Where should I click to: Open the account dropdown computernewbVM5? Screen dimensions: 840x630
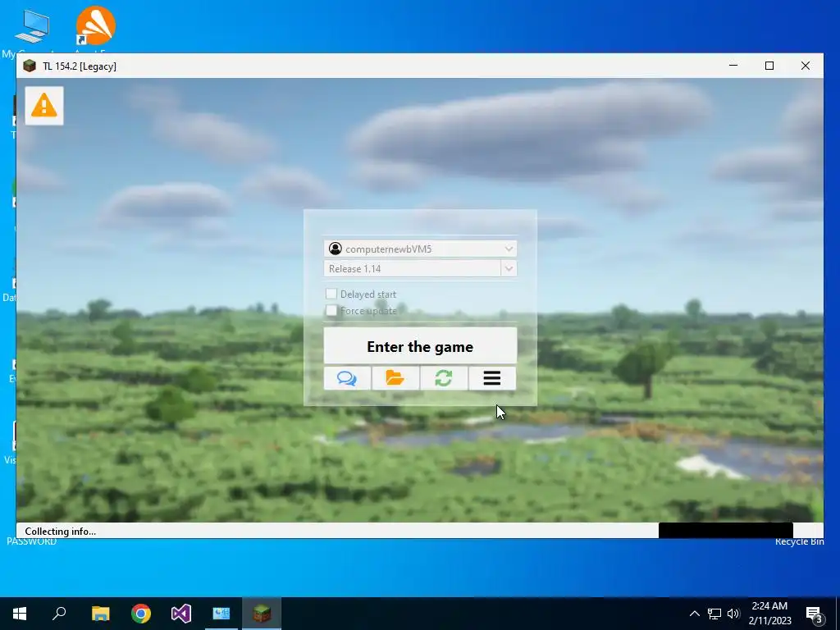[420, 249]
